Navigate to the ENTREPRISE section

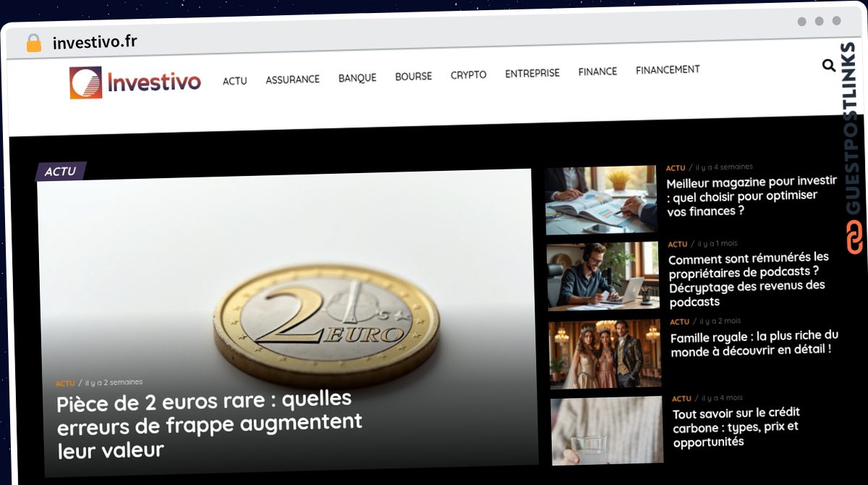click(532, 73)
